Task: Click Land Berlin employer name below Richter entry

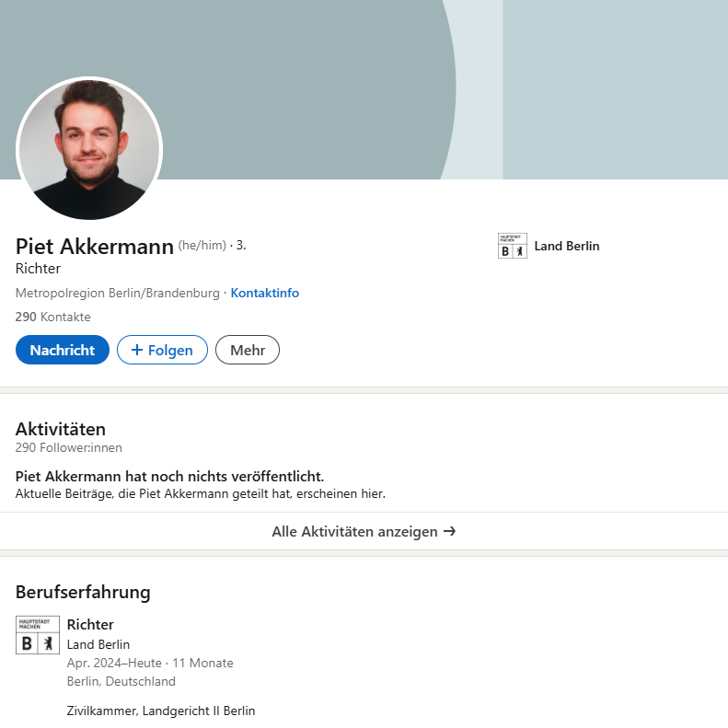Action: click(x=98, y=644)
